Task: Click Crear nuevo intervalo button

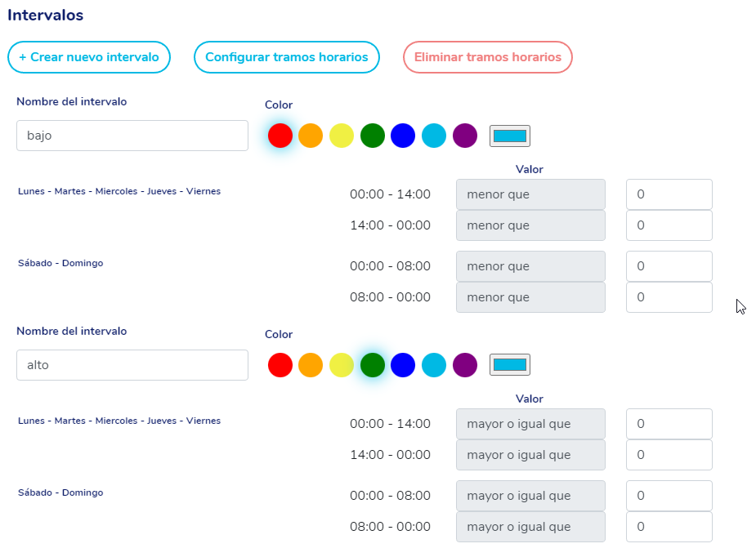Action: [89, 57]
